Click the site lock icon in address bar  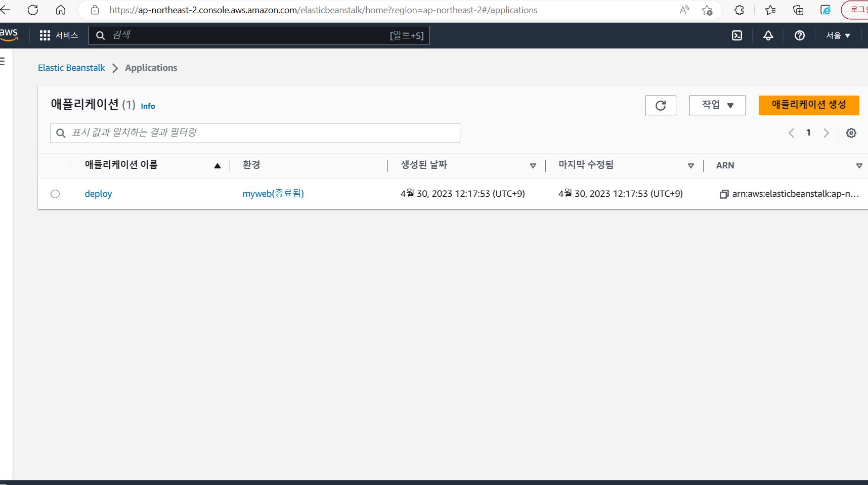[x=95, y=10]
